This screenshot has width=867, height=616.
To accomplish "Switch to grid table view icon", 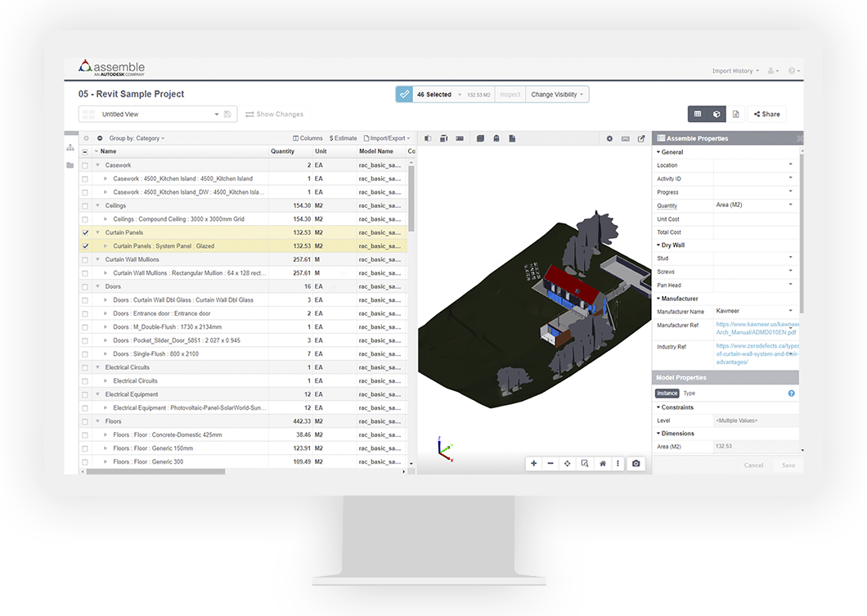I will [697, 114].
